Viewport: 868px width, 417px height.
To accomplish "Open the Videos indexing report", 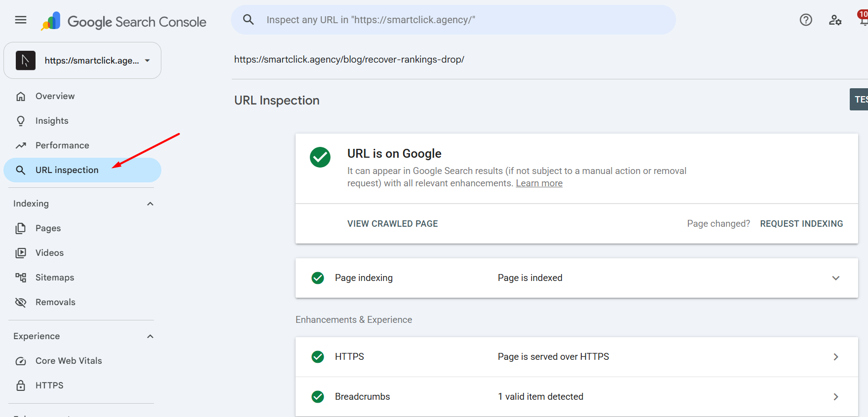I will 82,253.
